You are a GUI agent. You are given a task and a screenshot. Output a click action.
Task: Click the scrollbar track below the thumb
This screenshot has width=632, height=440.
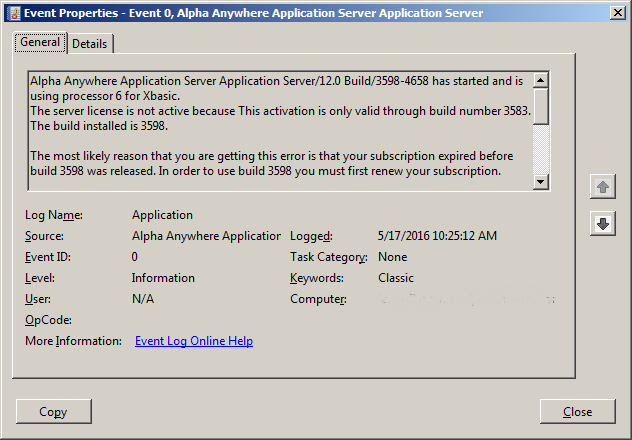click(x=541, y=149)
